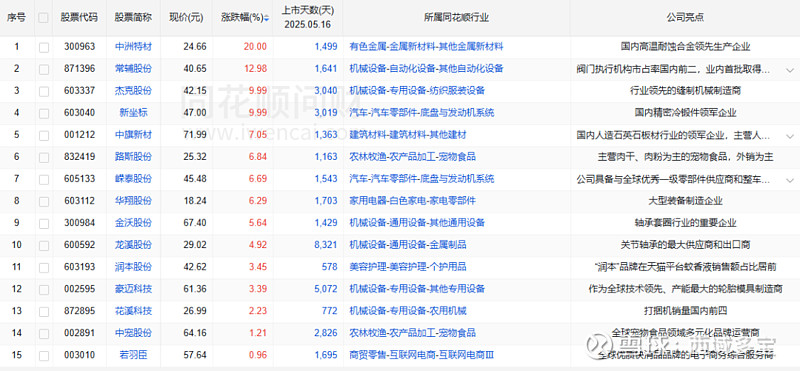Enable checkbox for stock 603112
The image size is (800, 371).
[x=44, y=202]
